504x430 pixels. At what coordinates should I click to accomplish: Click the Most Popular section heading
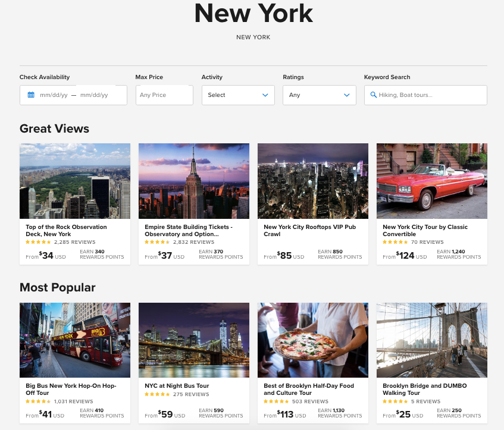(58, 287)
